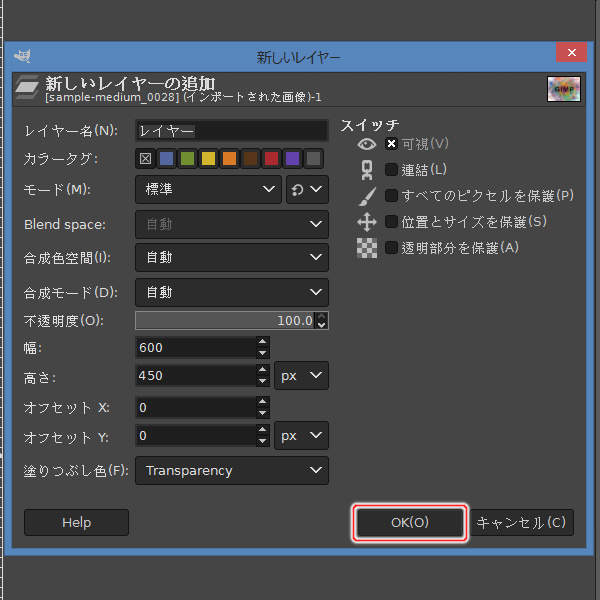
Task: Choose the violet color tag
Action: pos(292,158)
